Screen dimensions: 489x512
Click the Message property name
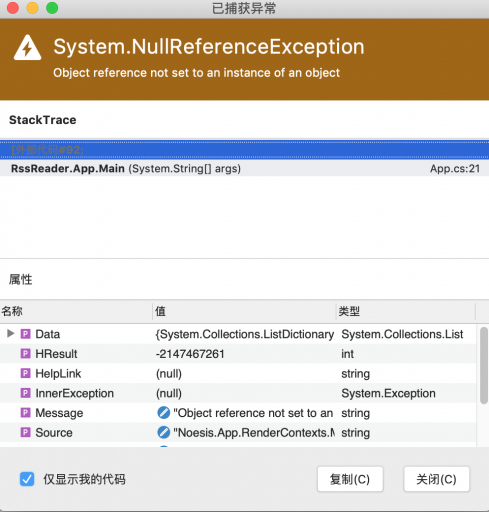[x=59, y=413]
